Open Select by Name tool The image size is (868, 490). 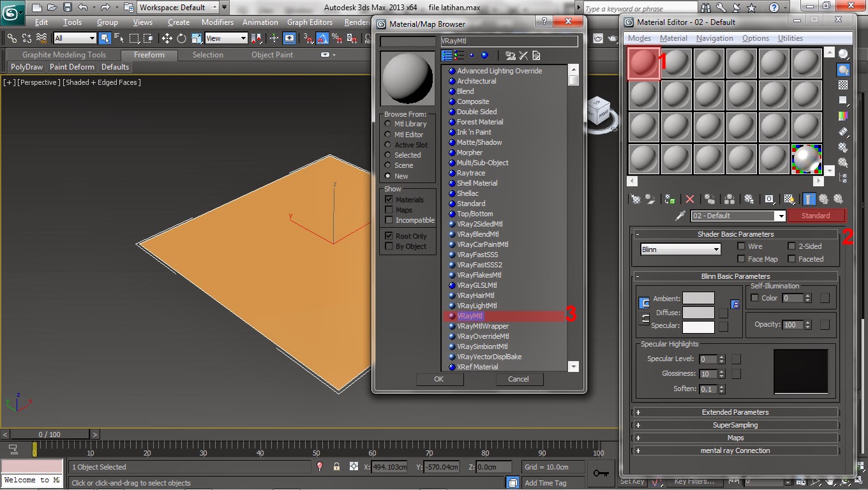(x=119, y=38)
